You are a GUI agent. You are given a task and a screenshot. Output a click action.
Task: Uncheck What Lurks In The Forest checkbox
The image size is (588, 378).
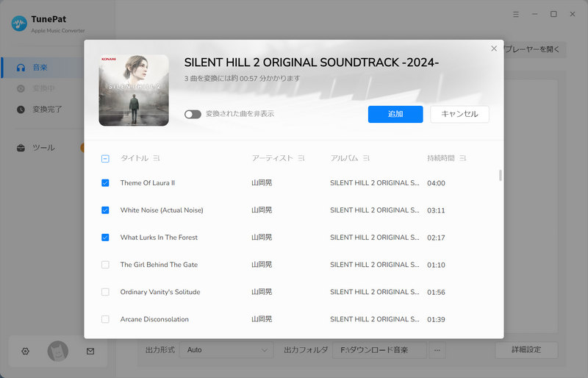(105, 238)
